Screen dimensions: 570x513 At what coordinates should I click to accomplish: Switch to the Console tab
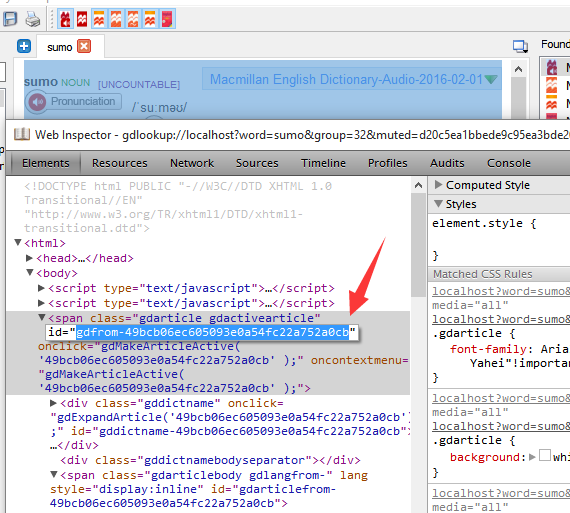click(509, 163)
